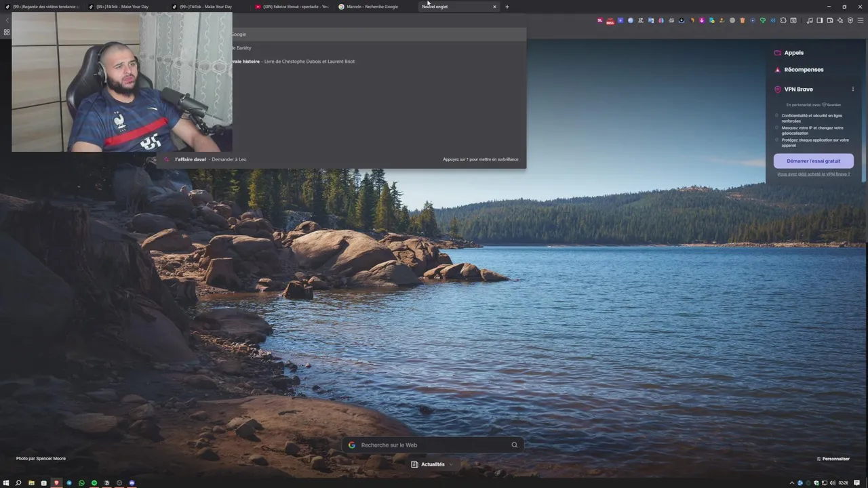Click the Google logo in search box
The width and height of the screenshot is (868, 488).
point(352,445)
